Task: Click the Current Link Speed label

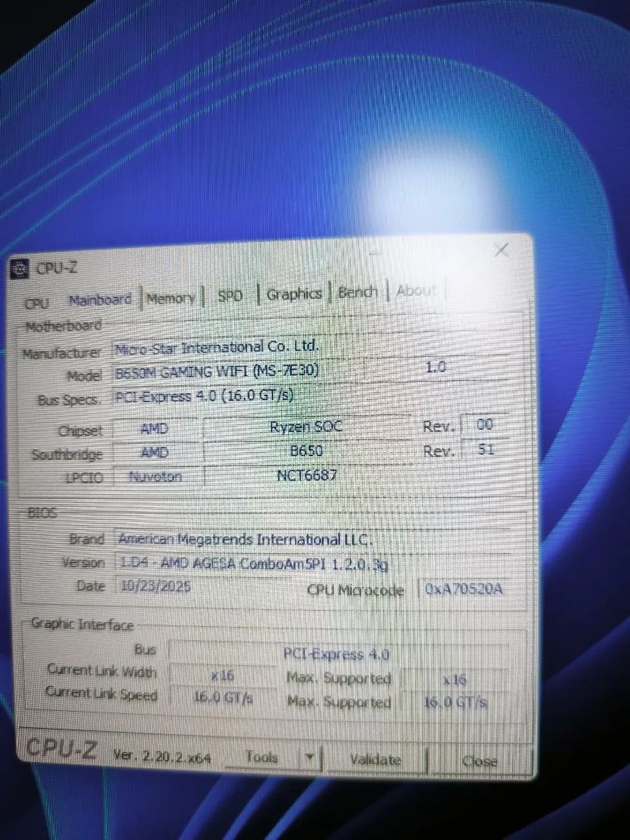Action: click(101, 694)
